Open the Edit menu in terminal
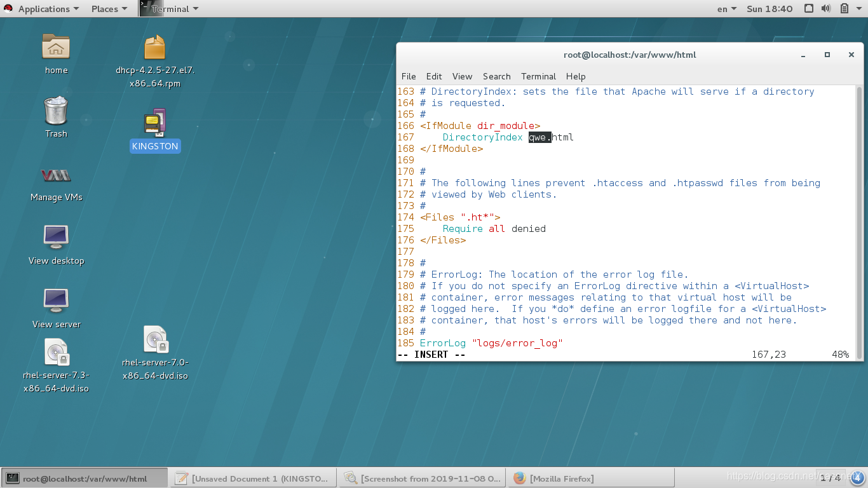The width and height of the screenshot is (868, 488). [434, 76]
